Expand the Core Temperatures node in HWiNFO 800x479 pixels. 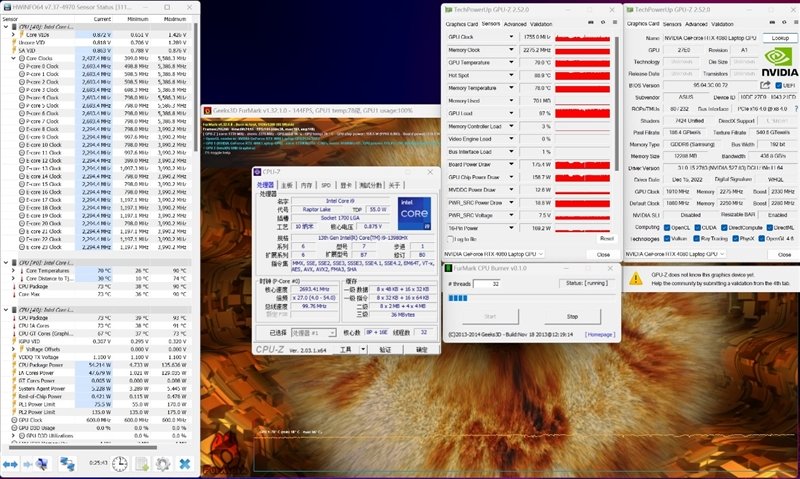click(14, 270)
